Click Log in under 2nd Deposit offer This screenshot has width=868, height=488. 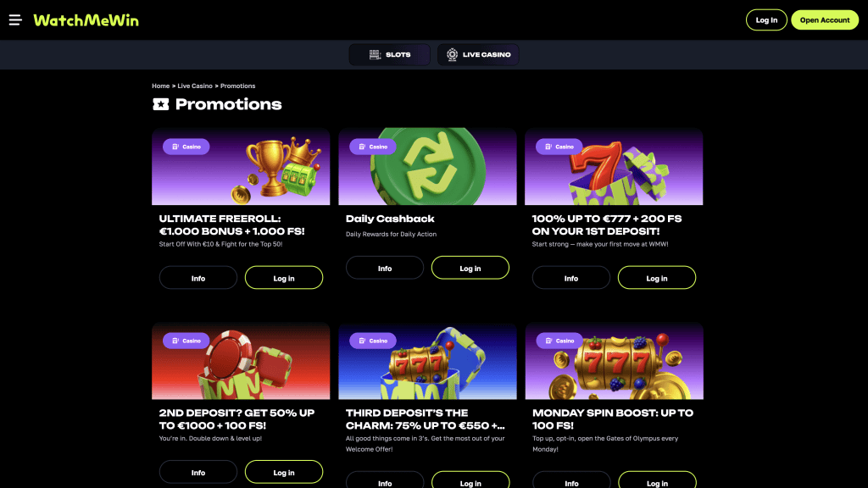pyautogui.click(x=284, y=472)
